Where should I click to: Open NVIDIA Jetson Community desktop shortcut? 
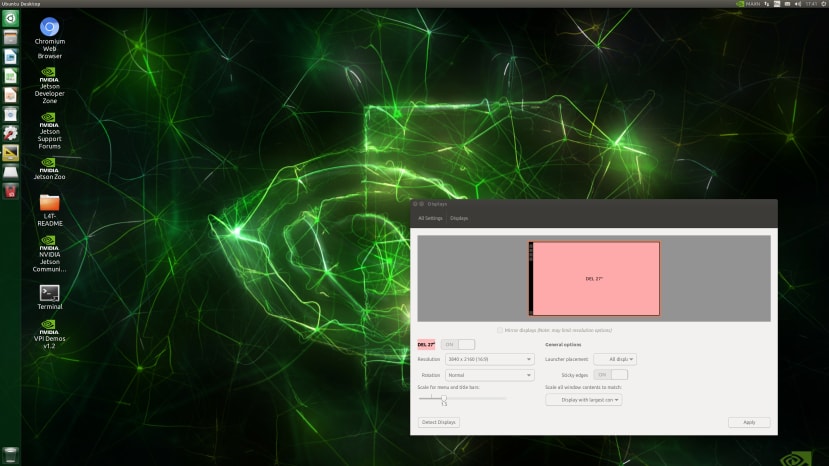point(50,254)
